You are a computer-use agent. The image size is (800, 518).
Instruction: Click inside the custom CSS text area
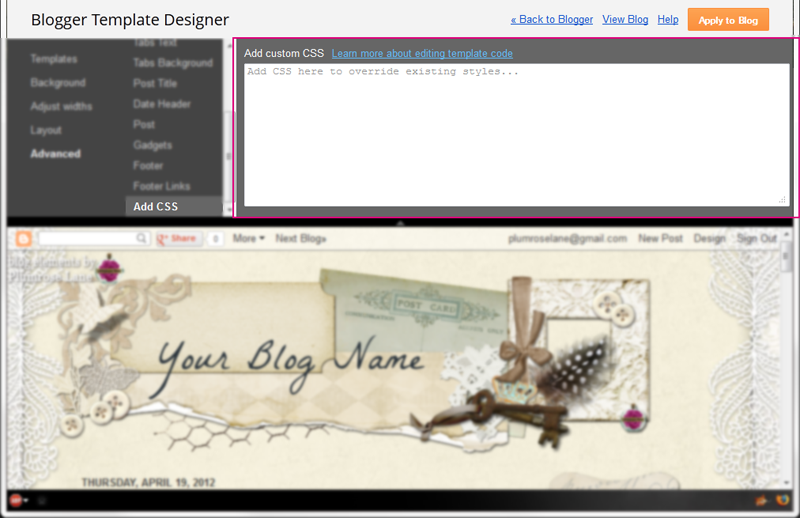pyautogui.click(x=516, y=135)
